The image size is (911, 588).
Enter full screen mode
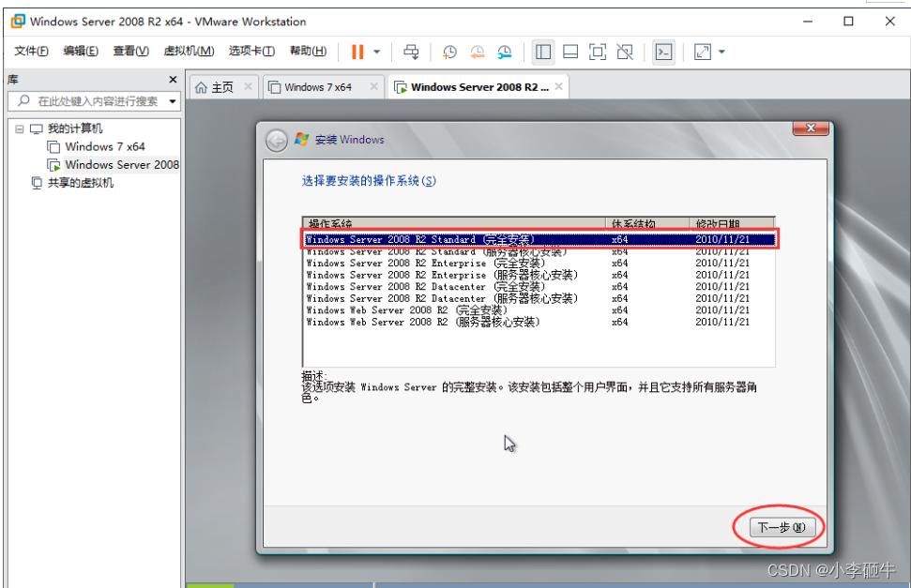pos(598,52)
